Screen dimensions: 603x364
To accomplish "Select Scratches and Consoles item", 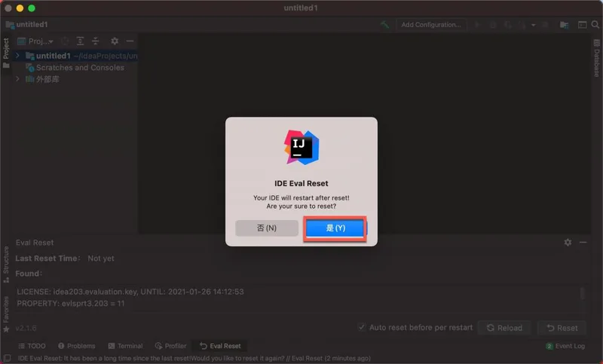I will tap(80, 68).
